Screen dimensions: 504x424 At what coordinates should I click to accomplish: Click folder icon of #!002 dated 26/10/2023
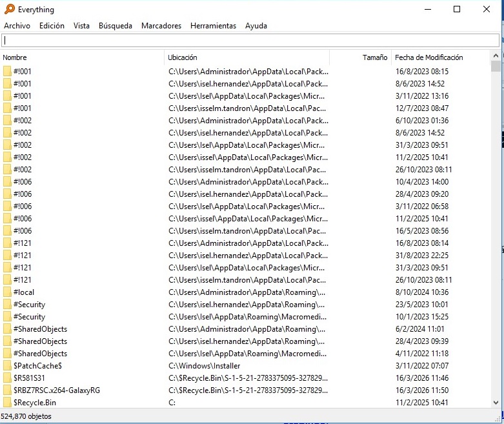(x=7, y=170)
